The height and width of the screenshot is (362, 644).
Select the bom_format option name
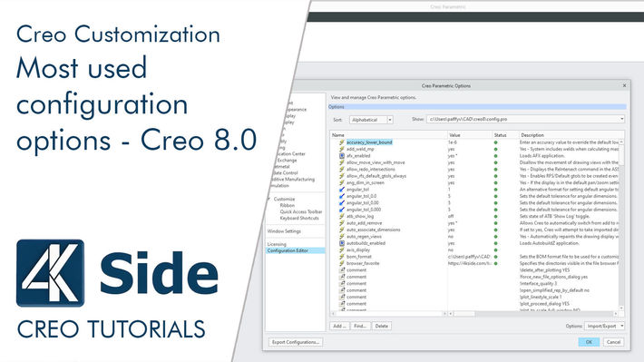(x=358, y=257)
